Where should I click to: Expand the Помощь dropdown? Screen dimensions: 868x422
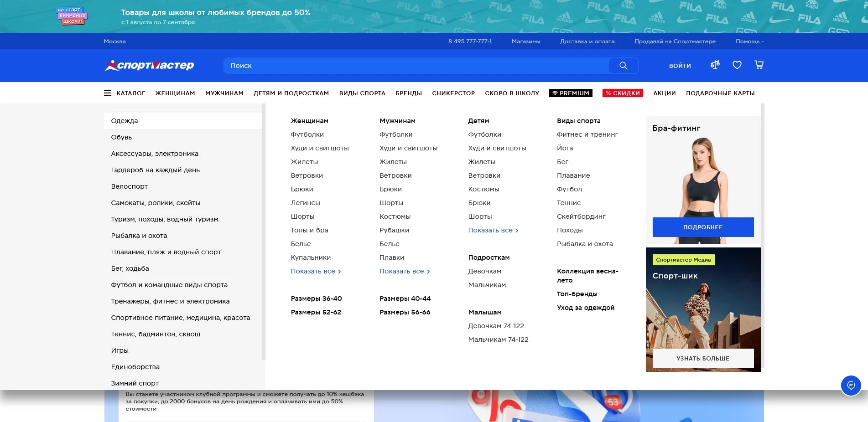(749, 41)
